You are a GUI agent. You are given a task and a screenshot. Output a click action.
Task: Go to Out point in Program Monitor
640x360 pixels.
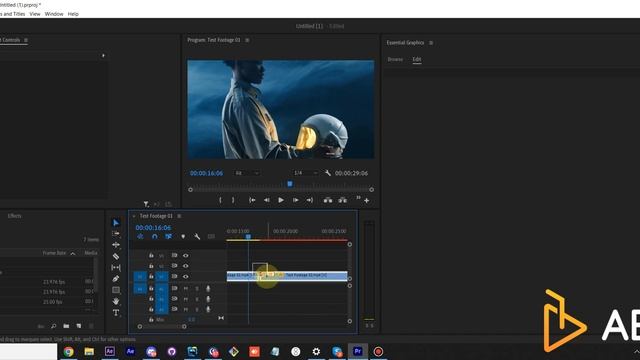[310, 200]
